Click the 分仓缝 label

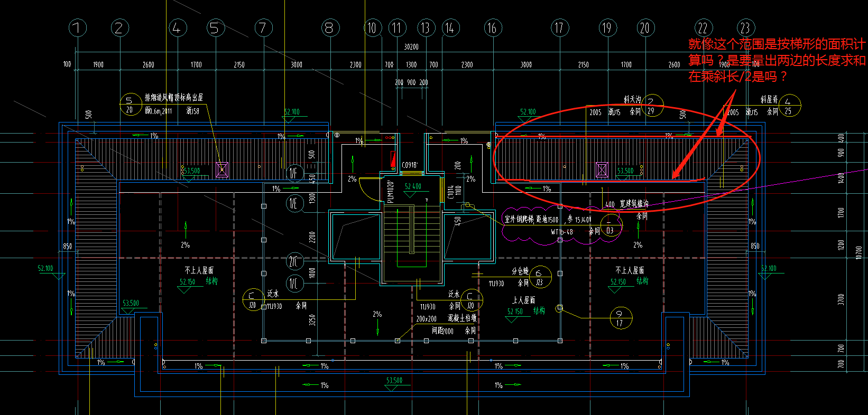click(520, 271)
